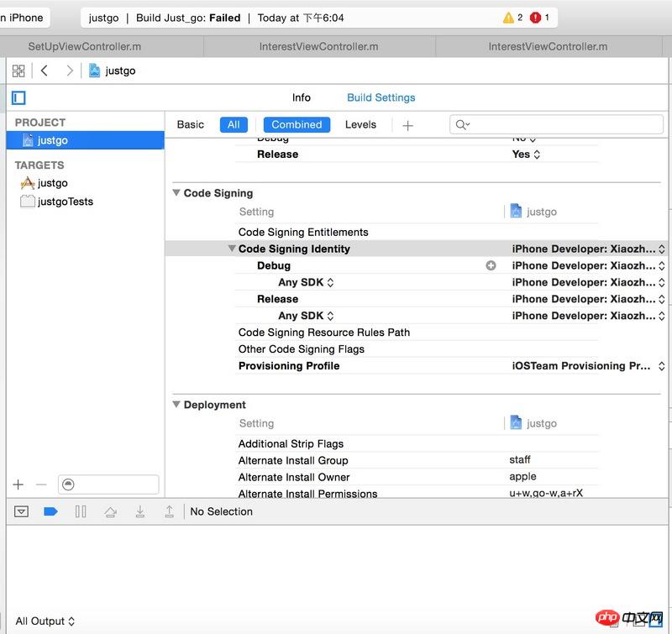Select the Code Signing Entitlements row
Viewport: 672px width, 634px height.
click(417, 232)
